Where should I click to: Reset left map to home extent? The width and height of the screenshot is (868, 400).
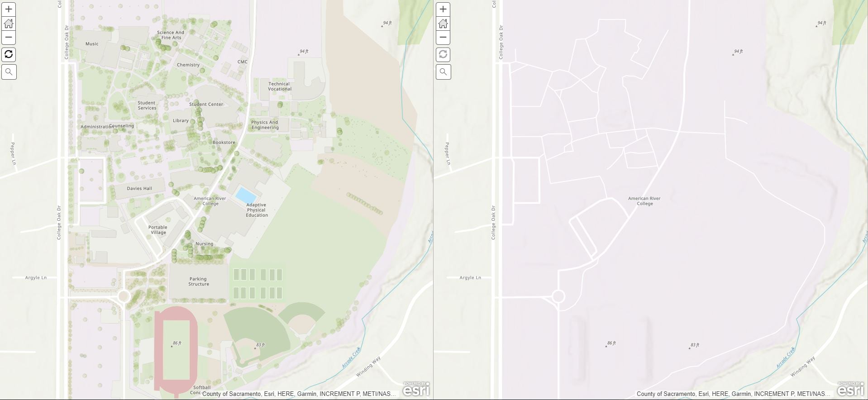pos(9,23)
